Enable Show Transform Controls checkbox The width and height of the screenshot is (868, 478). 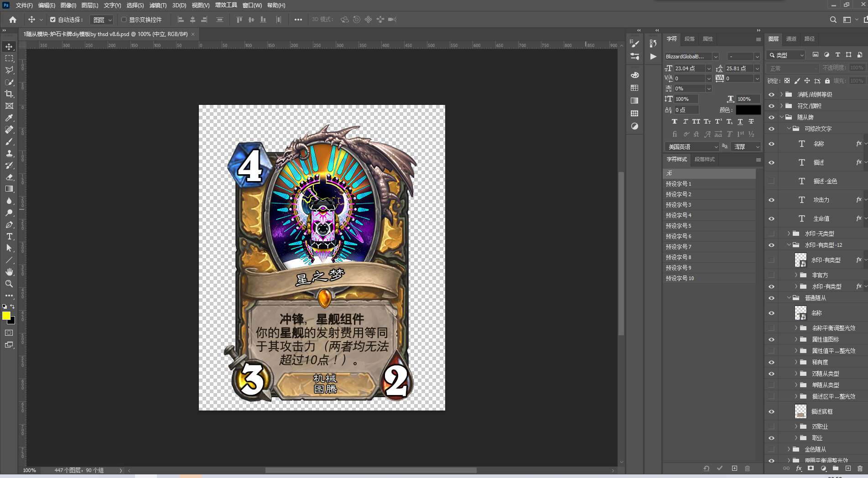tap(124, 20)
